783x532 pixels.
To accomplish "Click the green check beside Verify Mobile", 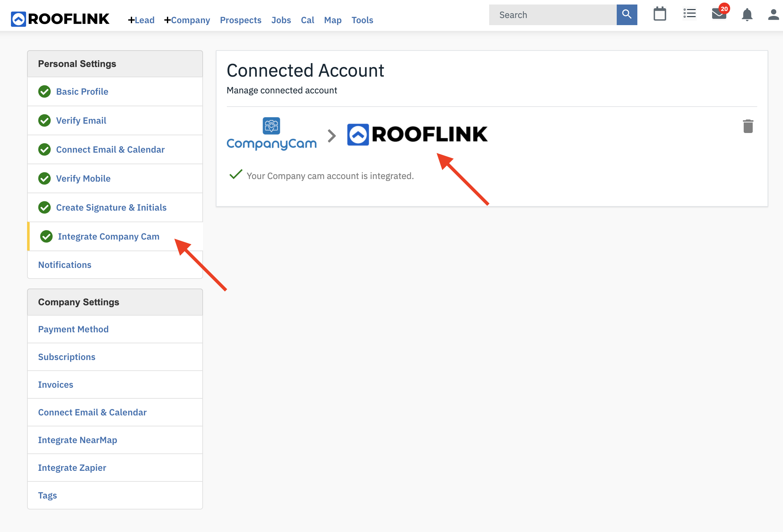I will tap(44, 178).
